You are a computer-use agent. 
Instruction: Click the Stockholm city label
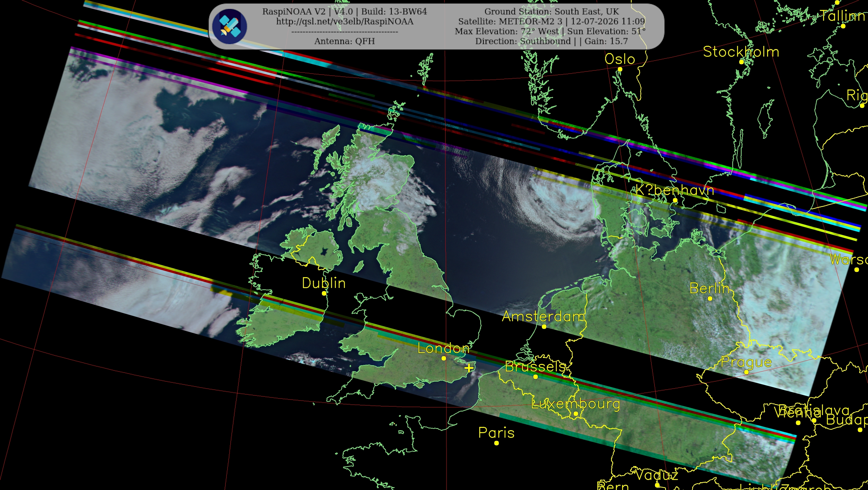tap(741, 52)
